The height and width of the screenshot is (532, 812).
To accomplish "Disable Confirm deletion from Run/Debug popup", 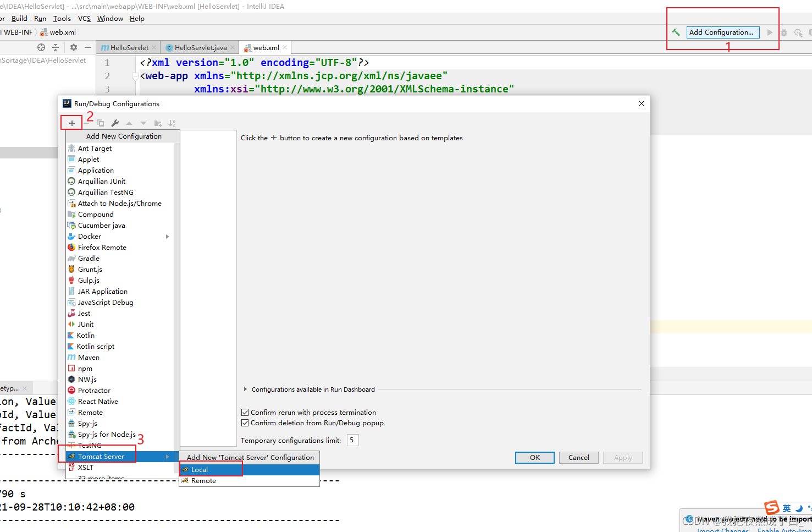I will click(x=245, y=423).
